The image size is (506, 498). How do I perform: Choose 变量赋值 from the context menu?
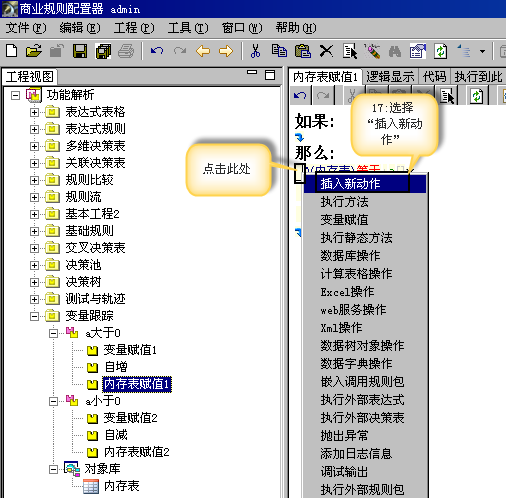(x=365, y=220)
